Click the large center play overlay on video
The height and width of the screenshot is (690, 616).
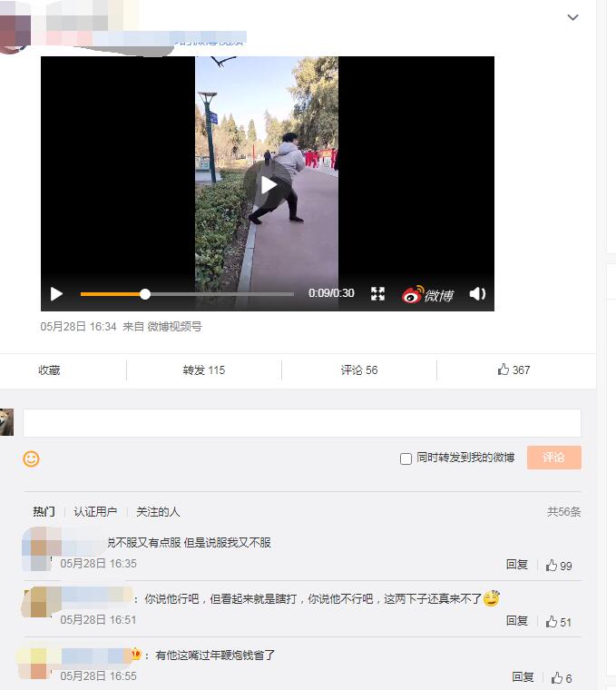[269, 185]
